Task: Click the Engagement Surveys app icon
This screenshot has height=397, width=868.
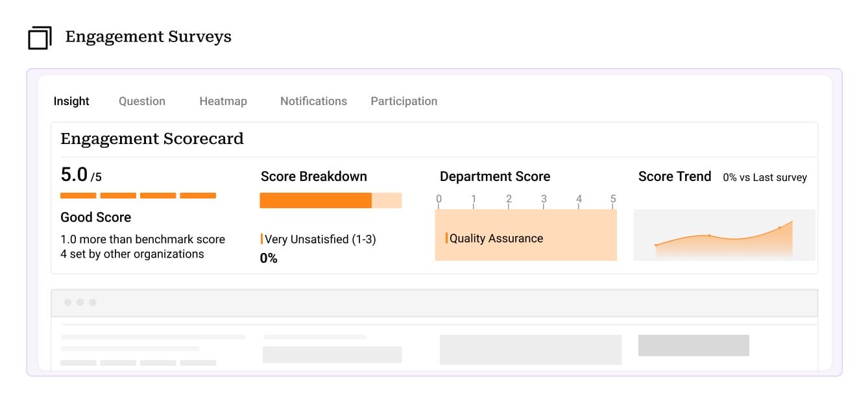Action: coord(40,38)
